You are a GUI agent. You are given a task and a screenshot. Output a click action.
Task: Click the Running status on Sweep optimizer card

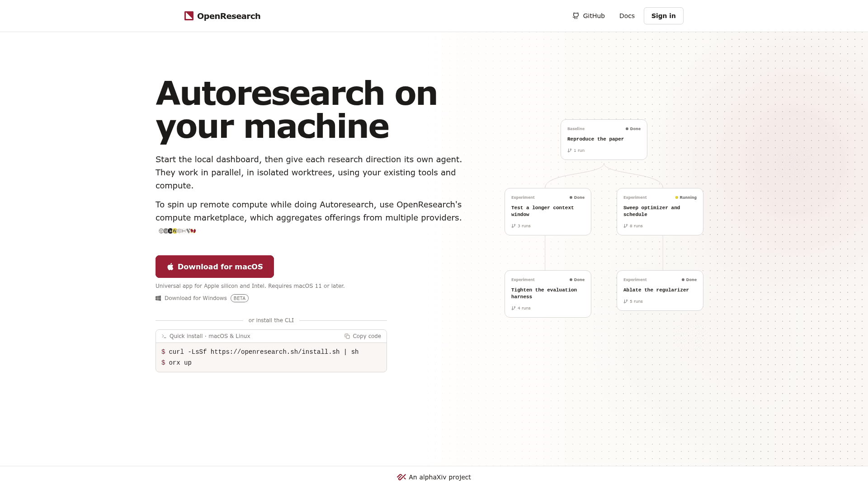coord(686,197)
